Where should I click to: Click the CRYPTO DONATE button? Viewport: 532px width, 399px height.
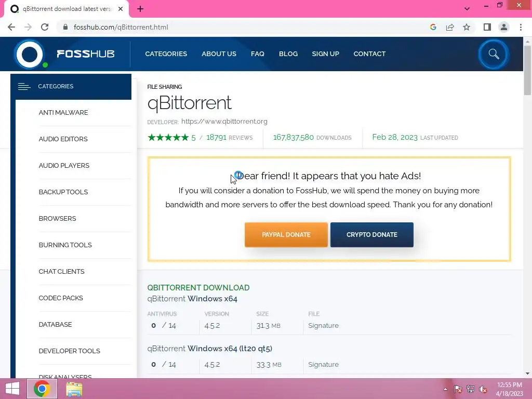pyautogui.click(x=372, y=235)
